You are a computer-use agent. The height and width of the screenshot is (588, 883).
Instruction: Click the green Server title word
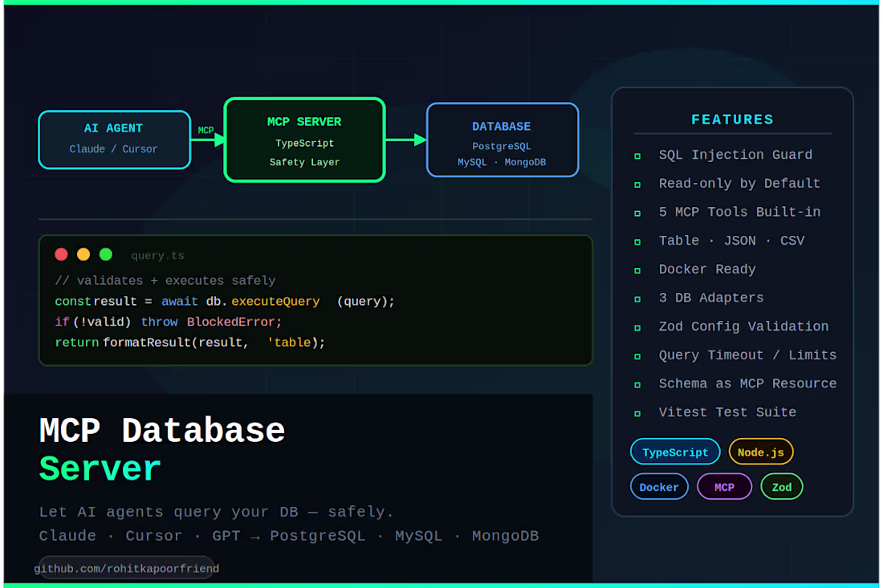tap(100, 468)
